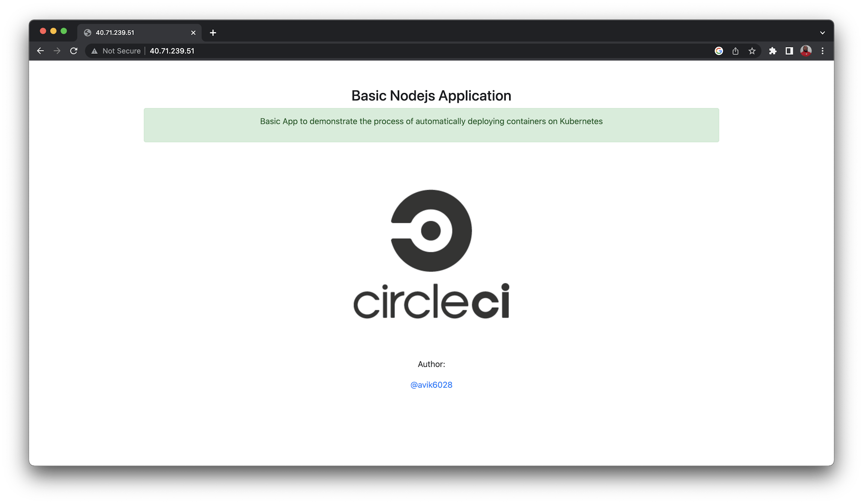Click the forward navigation arrow
Image resolution: width=863 pixels, height=504 pixels.
pyautogui.click(x=57, y=51)
